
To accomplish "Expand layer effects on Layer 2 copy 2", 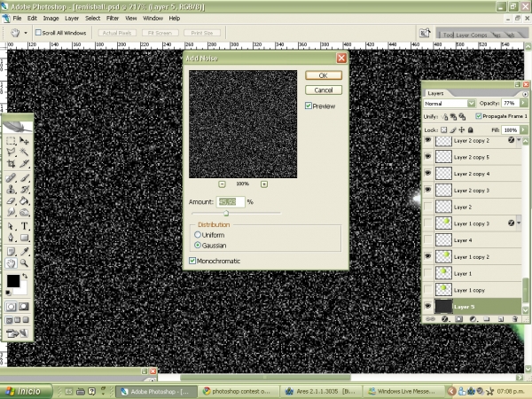I will click(x=519, y=140).
